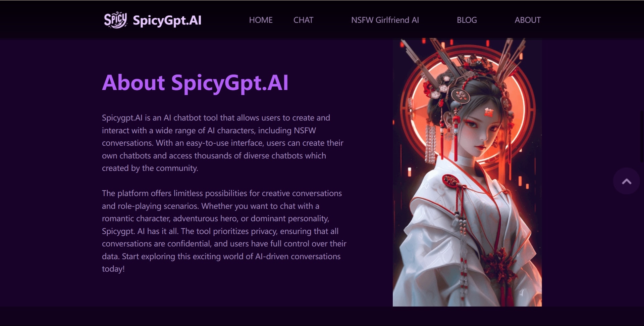
Task: Open the BLOG section
Action: (x=467, y=20)
